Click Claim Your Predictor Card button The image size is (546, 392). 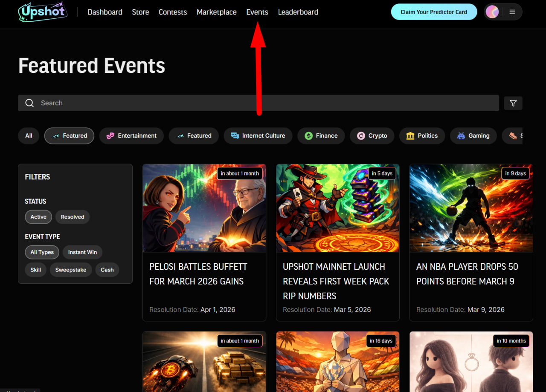tap(434, 12)
